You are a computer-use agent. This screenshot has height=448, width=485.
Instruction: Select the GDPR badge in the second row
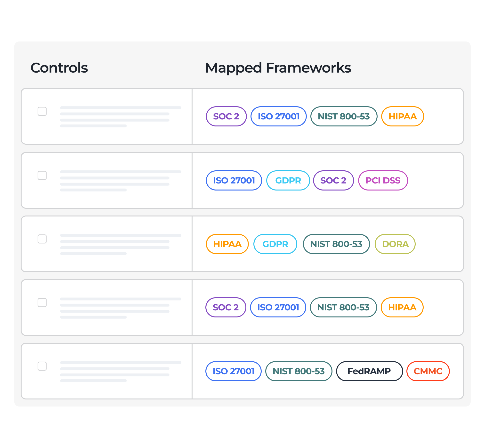click(288, 180)
